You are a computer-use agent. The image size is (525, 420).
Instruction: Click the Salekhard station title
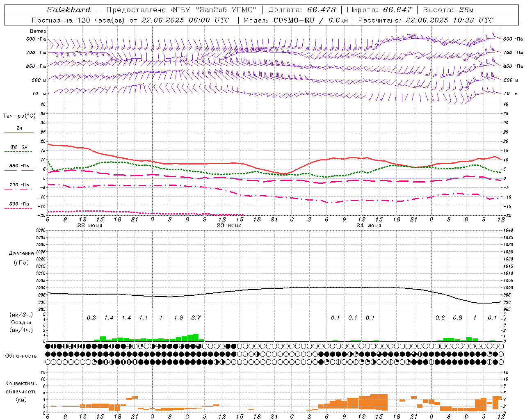point(69,9)
